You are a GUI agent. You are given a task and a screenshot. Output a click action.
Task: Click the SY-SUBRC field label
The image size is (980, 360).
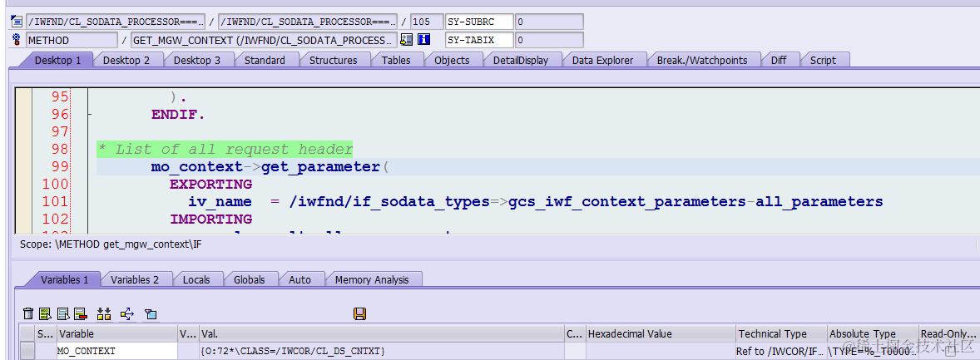pyautogui.click(x=479, y=22)
